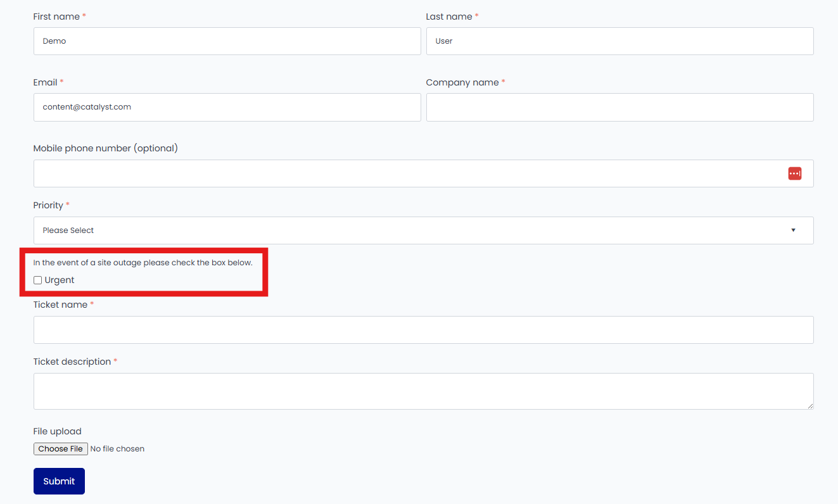Click the empty Company name field
This screenshot has width=838, height=504.
point(619,108)
